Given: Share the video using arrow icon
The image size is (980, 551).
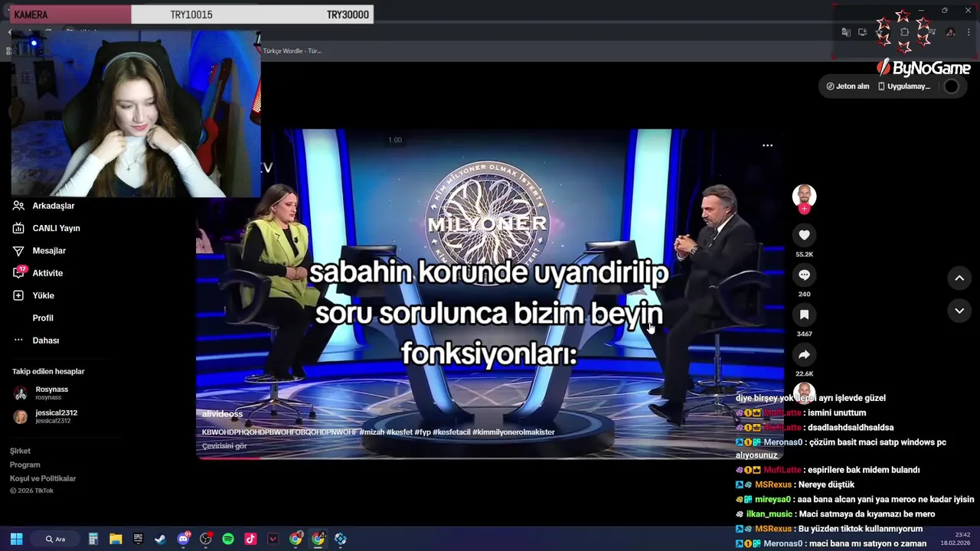Looking at the screenshot, I should pos(804,354).
